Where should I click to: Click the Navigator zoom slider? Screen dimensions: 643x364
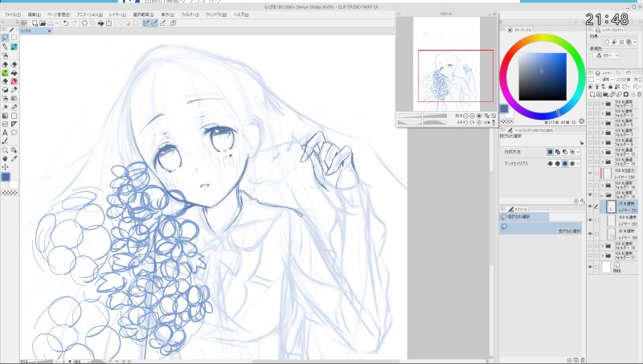click(423, 116)
